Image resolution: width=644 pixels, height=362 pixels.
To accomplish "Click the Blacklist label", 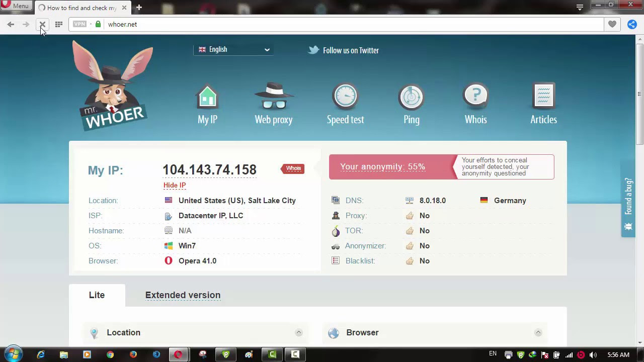I will tap(360, 260).
